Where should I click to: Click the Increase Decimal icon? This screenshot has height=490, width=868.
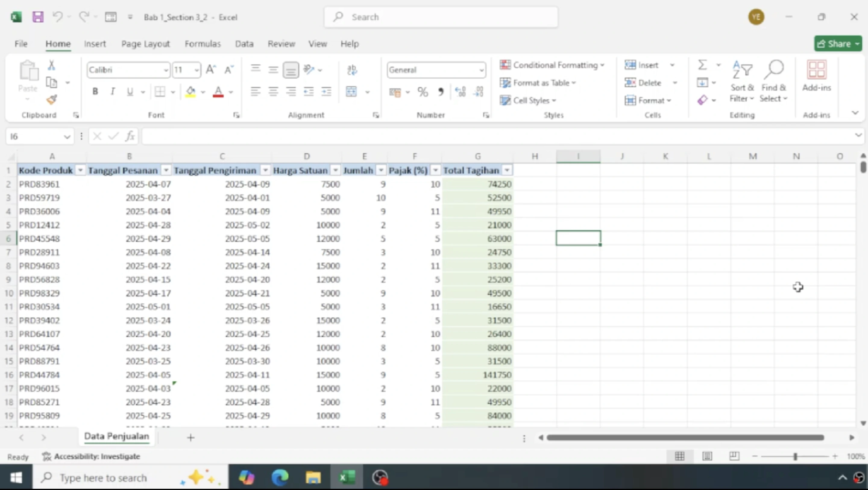click(460, 92)
